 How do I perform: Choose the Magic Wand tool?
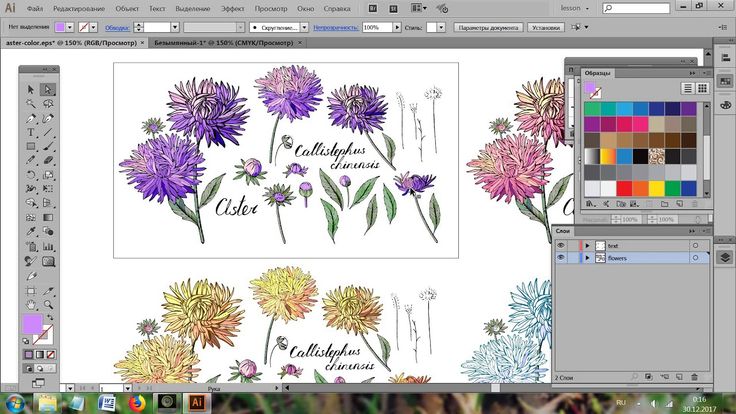coord(31,104)
